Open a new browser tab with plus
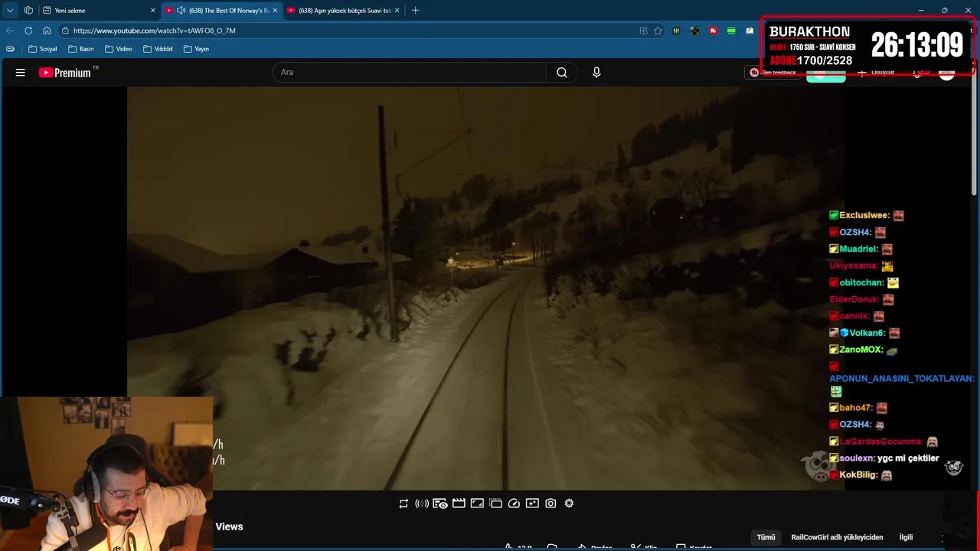The height and width of the screenshot is (551, 980). 416,11
